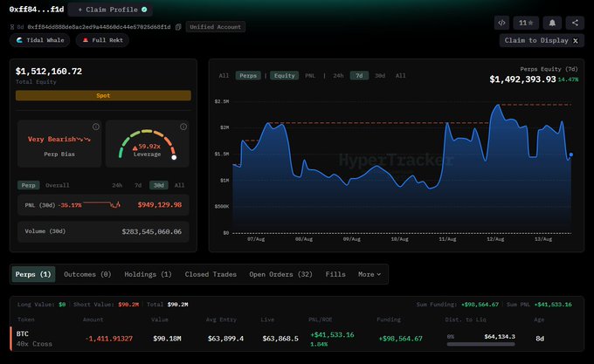The image size is (594, 364).
Task: Click the Very Bearish perp bias card
Action: coord(59,144)
